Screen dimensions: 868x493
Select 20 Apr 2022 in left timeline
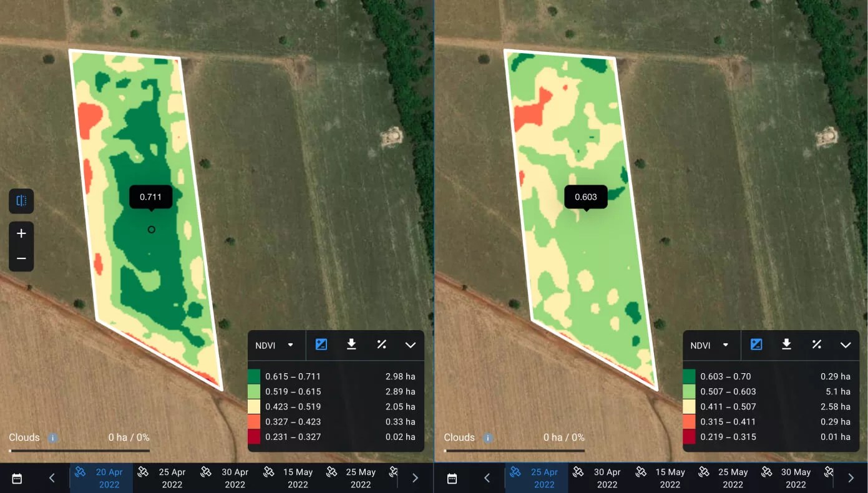[x=102, y=478]
